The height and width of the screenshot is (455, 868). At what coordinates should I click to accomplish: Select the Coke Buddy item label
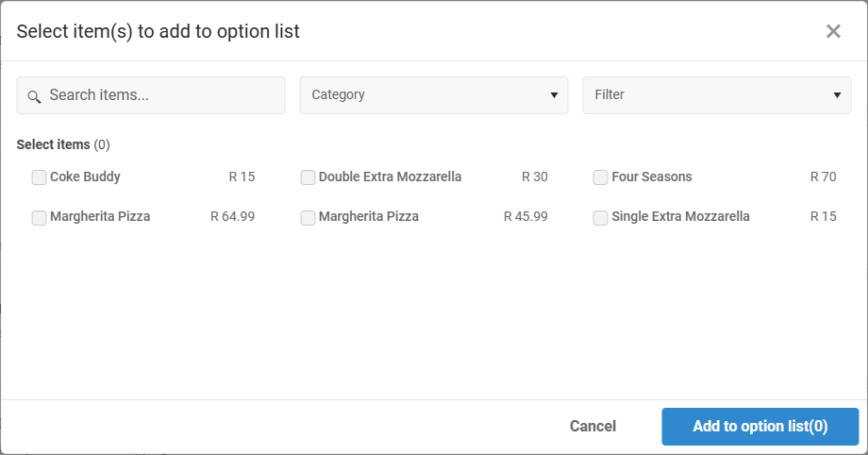coord(85,177)
